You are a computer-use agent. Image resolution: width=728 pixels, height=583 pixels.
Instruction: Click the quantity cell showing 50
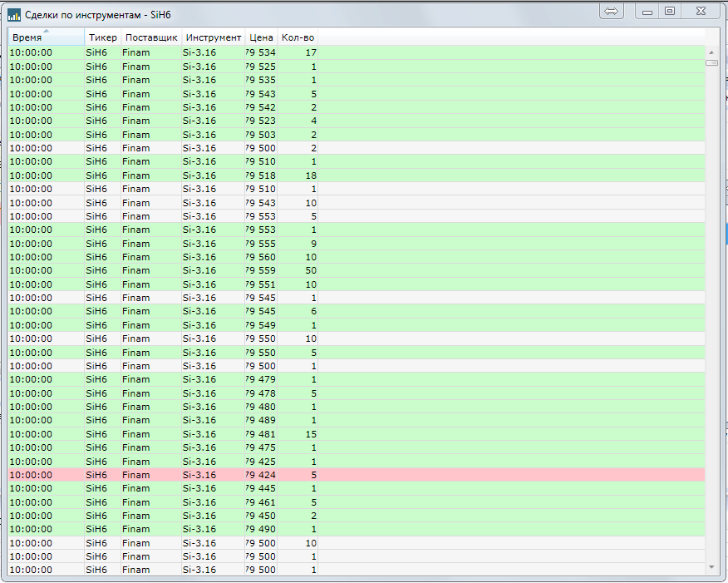298,270
